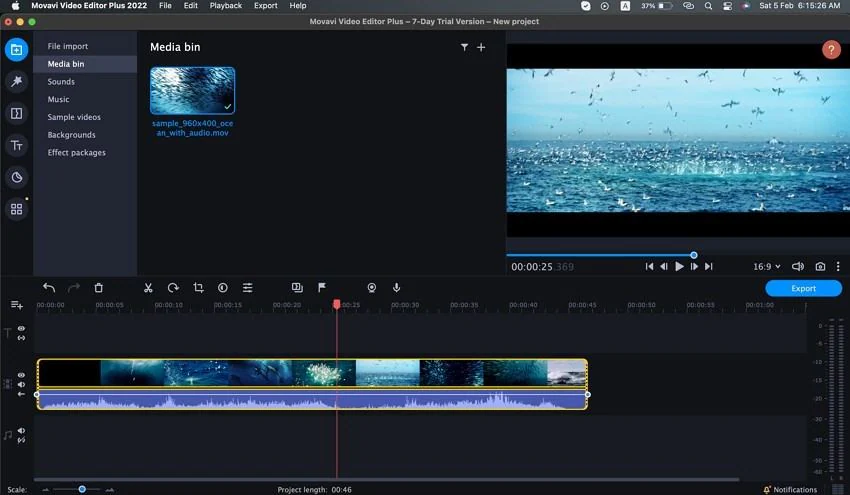The width and height of the screenshot is (850, 495).
Task: Open the 16:9 aspect ratio dropdown
Action: point(766,267)
